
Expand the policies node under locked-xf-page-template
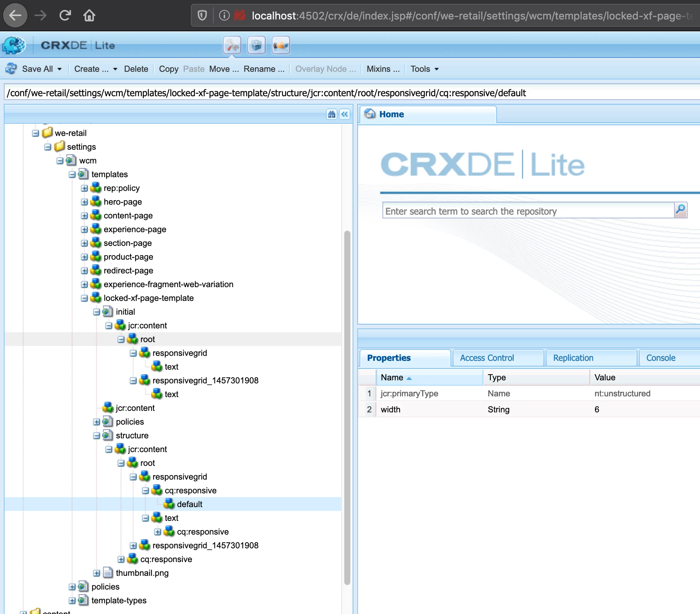pyautogui.click(x=97, y=422)
